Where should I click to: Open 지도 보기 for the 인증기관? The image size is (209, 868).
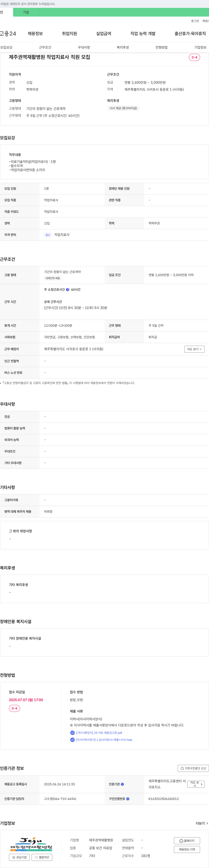[x=196, y=784]
